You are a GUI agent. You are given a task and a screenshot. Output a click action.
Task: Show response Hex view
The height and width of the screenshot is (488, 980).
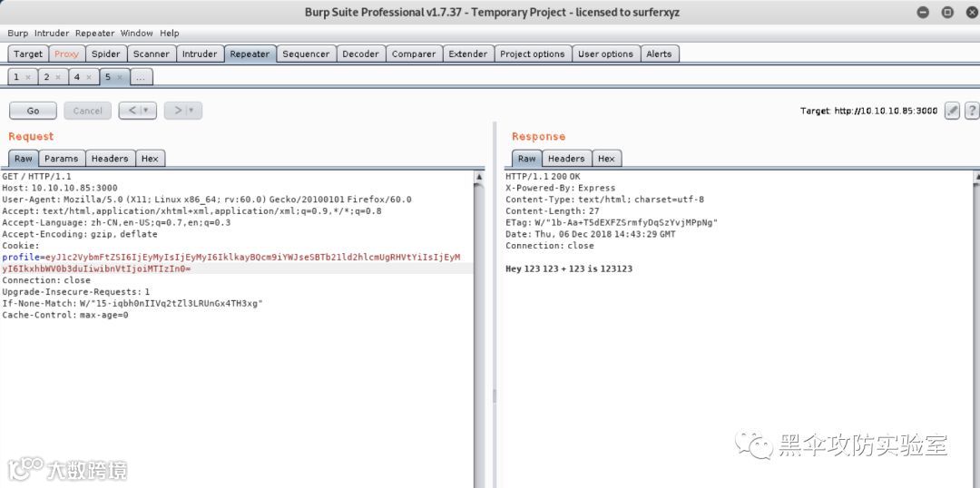point(606,158)
